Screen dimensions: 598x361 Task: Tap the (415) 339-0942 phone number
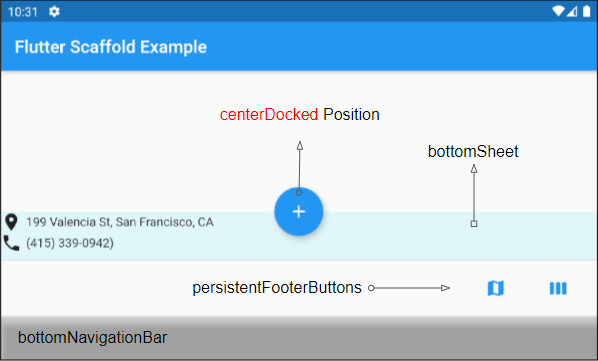click(70, 243)
